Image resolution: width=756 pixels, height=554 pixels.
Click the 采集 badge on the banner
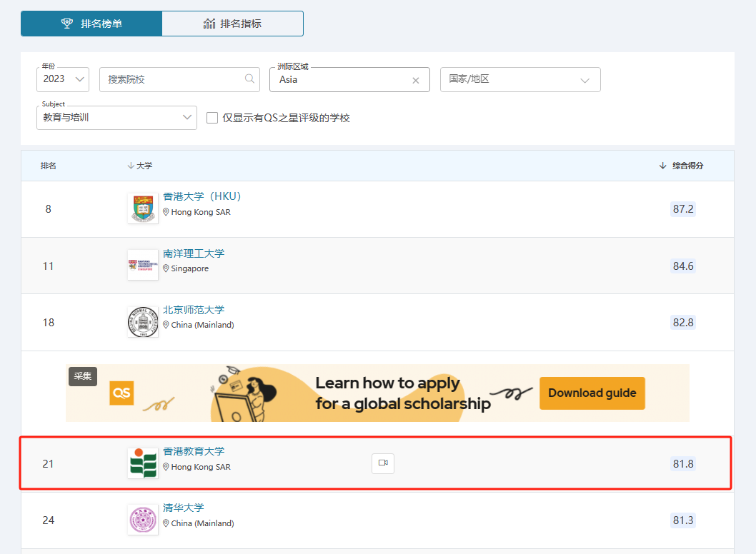coord(83,376)
